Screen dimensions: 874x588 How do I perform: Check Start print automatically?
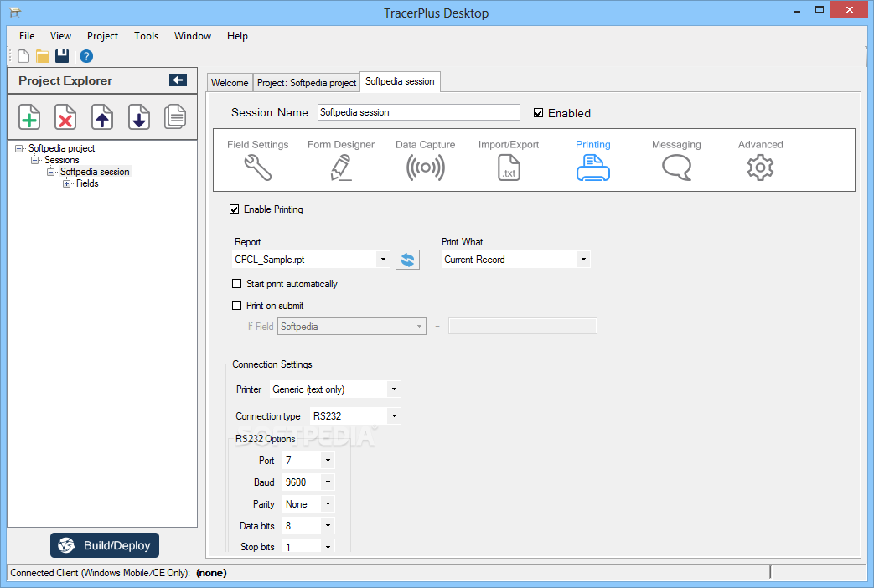tap(236, 284)
